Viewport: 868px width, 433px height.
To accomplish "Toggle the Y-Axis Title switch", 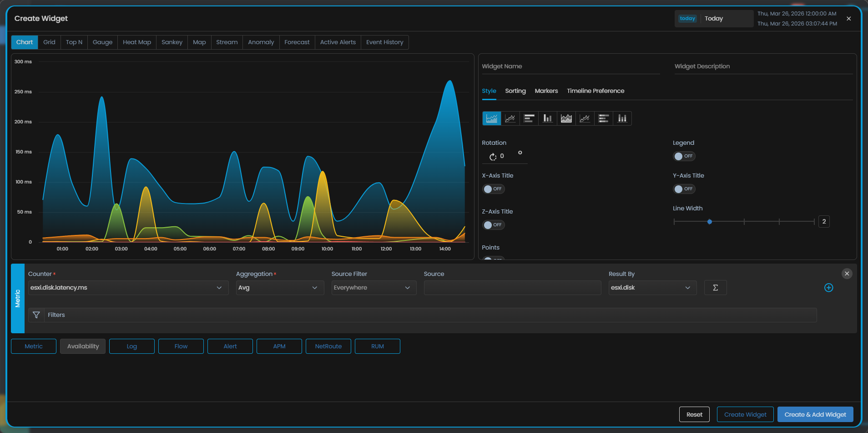I will pyautogui.click(x=684, y=189).
